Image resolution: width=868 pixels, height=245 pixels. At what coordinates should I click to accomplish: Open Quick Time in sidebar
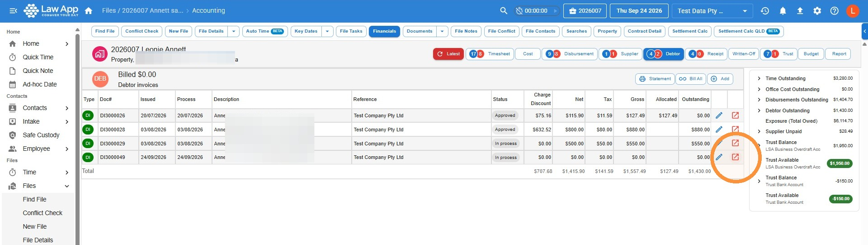pos(38,58)
